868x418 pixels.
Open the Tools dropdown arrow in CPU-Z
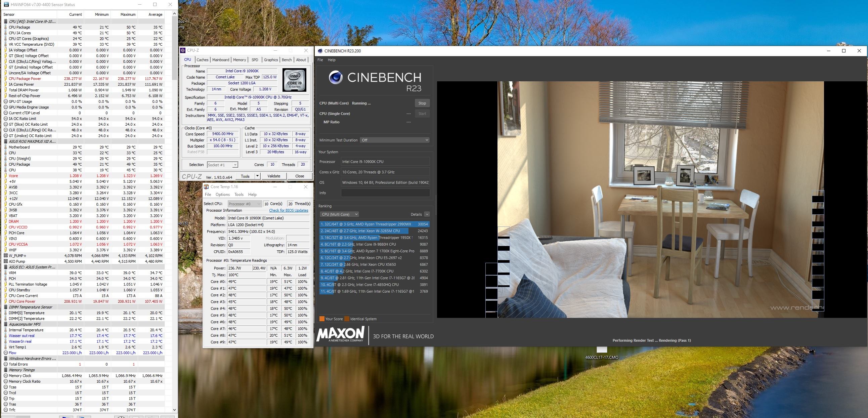point(257,176)
